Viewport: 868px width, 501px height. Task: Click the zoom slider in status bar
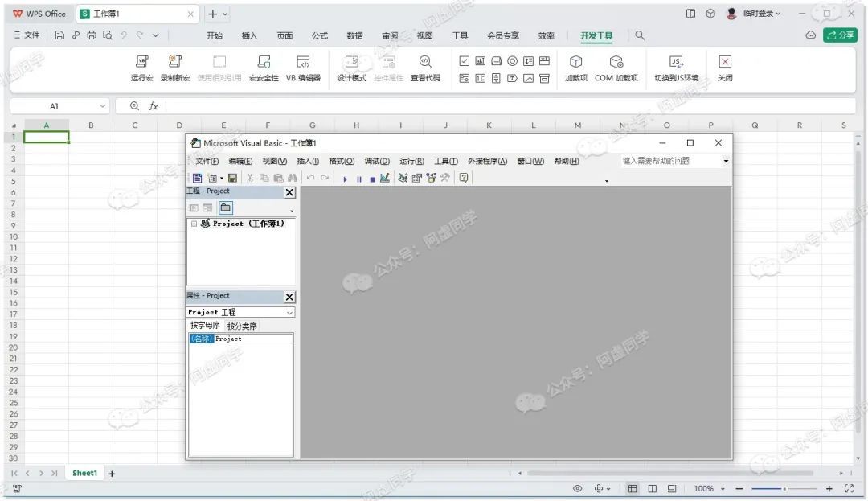point(784,489)
